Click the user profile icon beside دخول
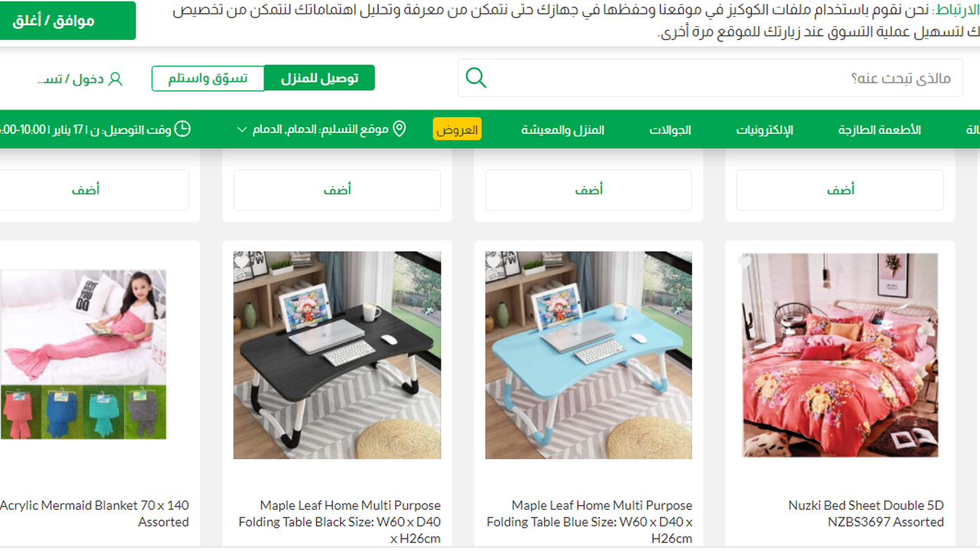This screenshot has height=551, width=980. (116, 79)
